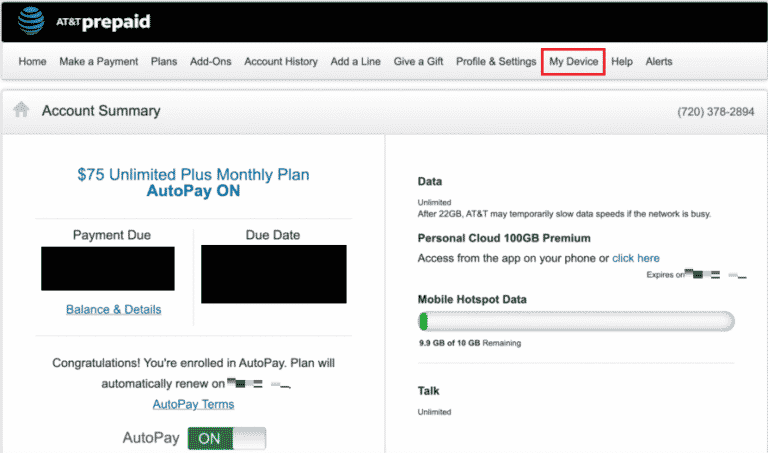The width and height of the screenshot is (768, 453).
Task: View Alerts in navigation bar
Action: [659, 61]
